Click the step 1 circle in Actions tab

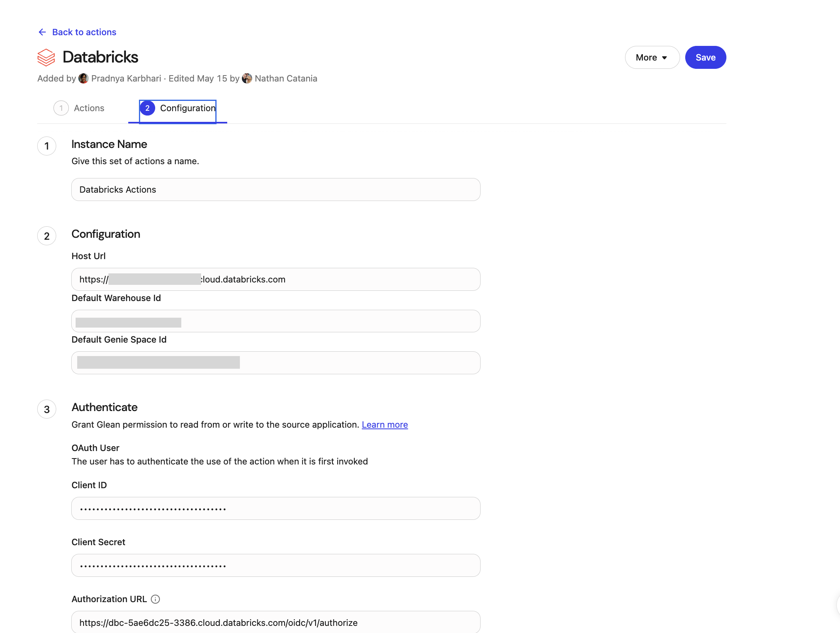(61, 108)
